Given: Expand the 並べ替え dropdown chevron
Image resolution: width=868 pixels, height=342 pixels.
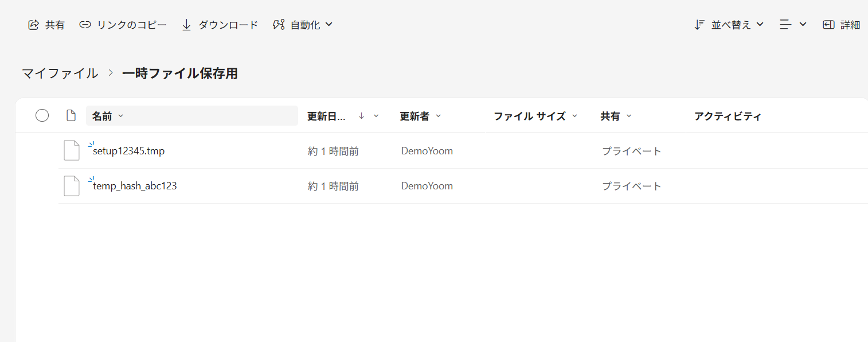Looking at the screenshot, I should point(760,25).
